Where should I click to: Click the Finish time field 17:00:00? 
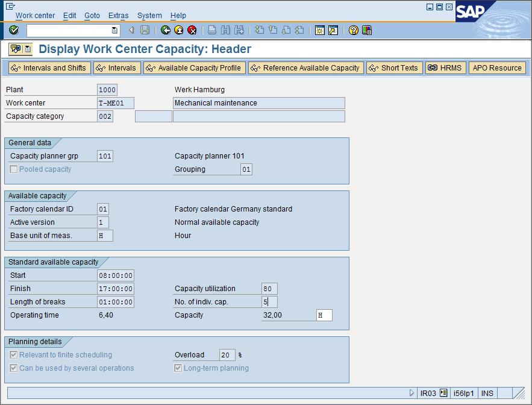click(115, 289)
